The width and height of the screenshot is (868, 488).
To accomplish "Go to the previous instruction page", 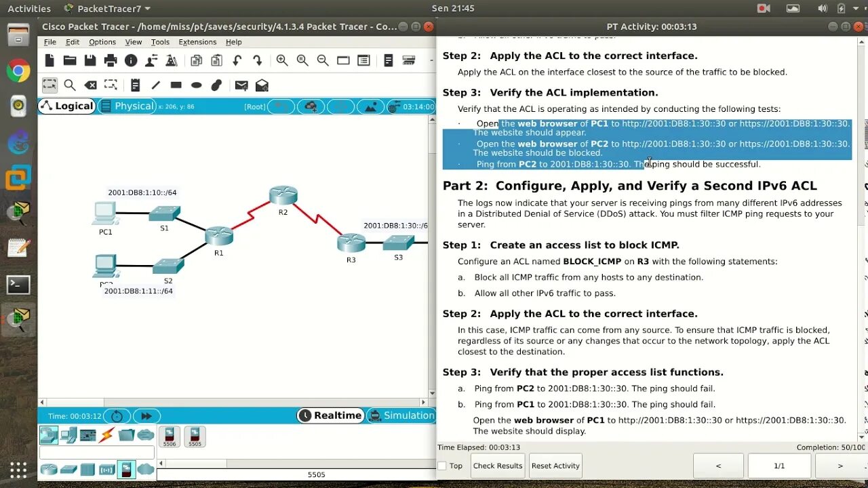I will [x=718, y=466].
